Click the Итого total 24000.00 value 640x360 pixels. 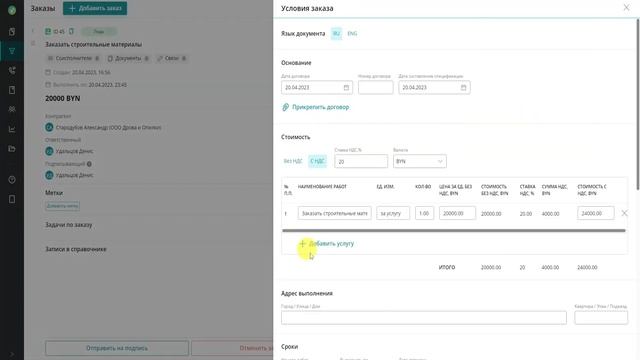587,267
